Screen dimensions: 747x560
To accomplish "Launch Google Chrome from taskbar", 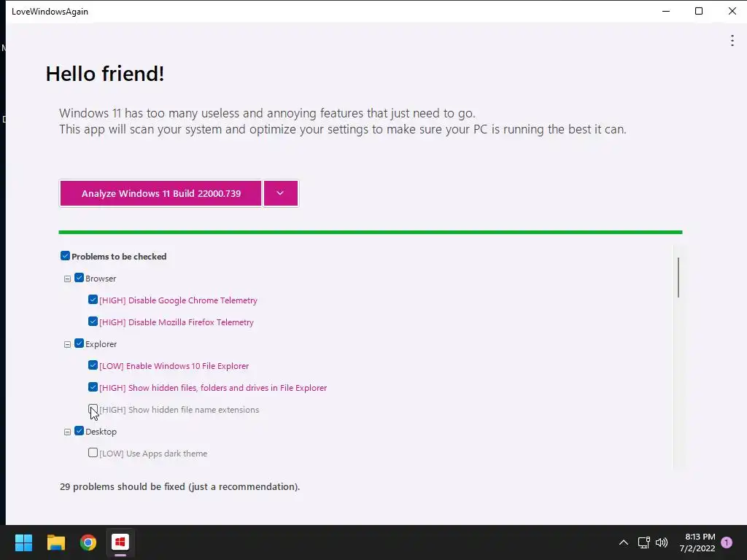I will coord(88,542).
